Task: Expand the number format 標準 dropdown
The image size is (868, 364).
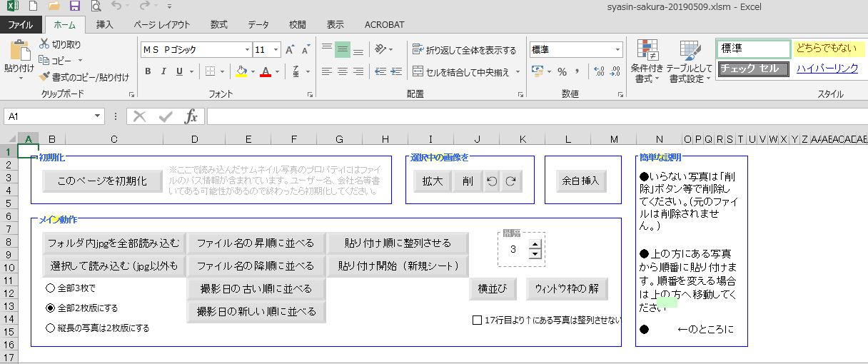Action: (617, 50)
